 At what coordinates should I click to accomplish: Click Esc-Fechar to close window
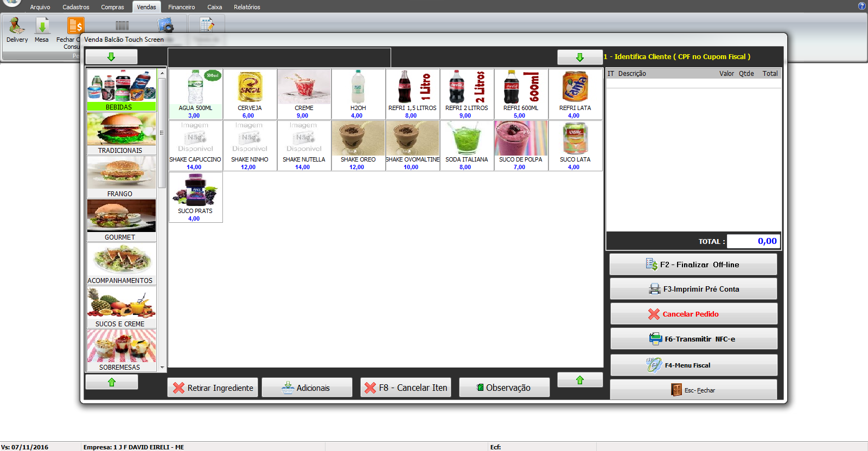coord(693,390)
